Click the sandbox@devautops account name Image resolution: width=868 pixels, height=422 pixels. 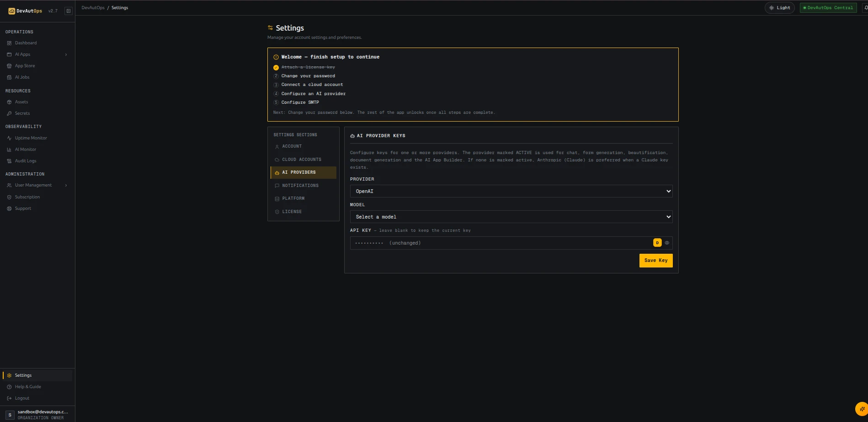pyautogui.click(x=43, y=412)
